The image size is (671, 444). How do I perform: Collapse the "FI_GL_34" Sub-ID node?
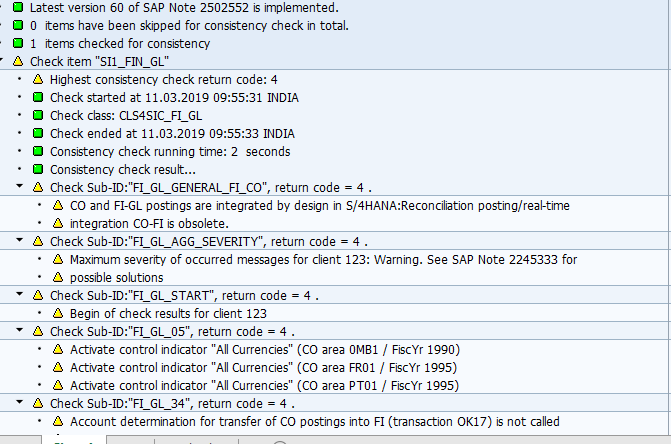click(x=19, y=403)
